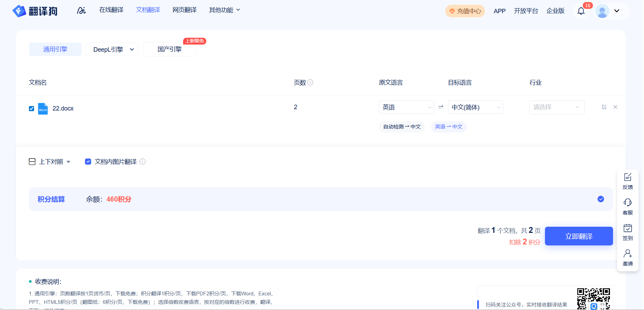The height and width of the screenshot is (310, 644).
Task: Uncheck the 22.docx file checkbox
Action: [x=32, y=109]
